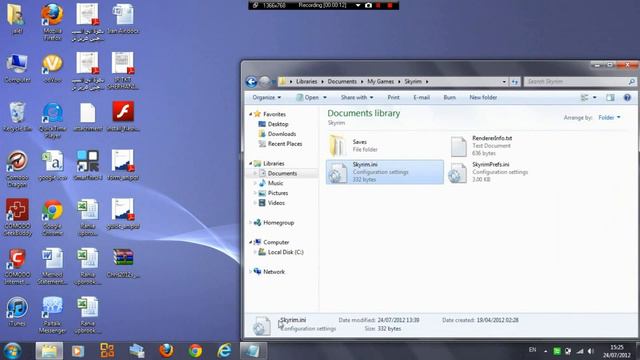Select Music library in navigation pane

point(276,183)
